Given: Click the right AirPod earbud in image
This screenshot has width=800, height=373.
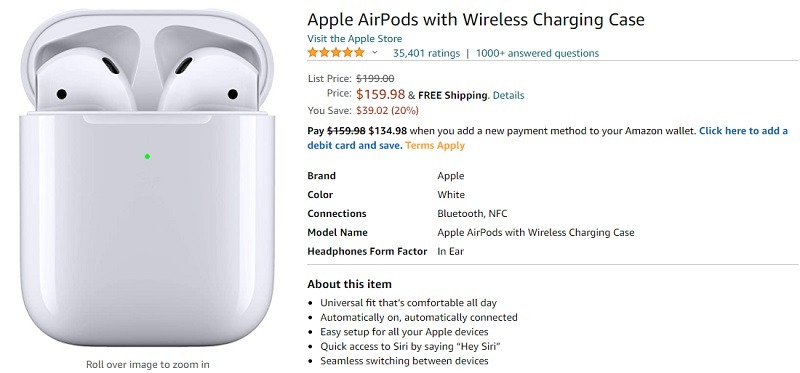Looking at the screenshot, I should point(208,82).
